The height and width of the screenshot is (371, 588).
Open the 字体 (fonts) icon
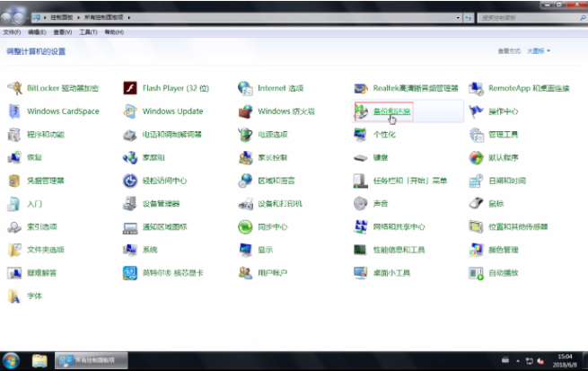click(x=14, y=296)
